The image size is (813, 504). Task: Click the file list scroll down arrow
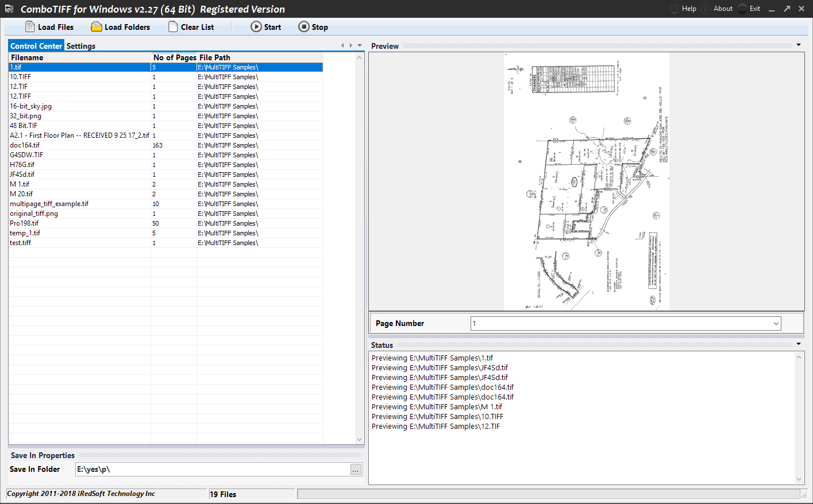point(360,440)
